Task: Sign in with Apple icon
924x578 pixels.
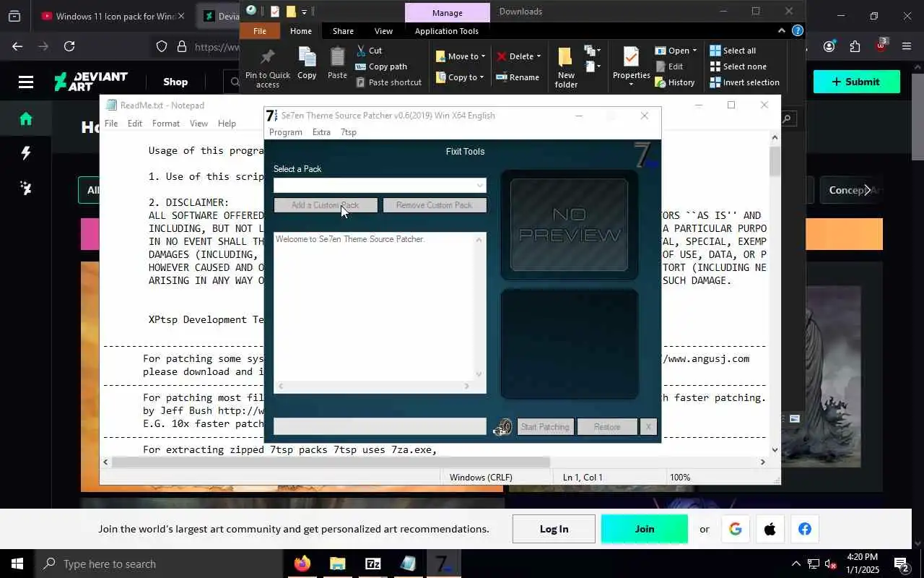Action: 770,529
